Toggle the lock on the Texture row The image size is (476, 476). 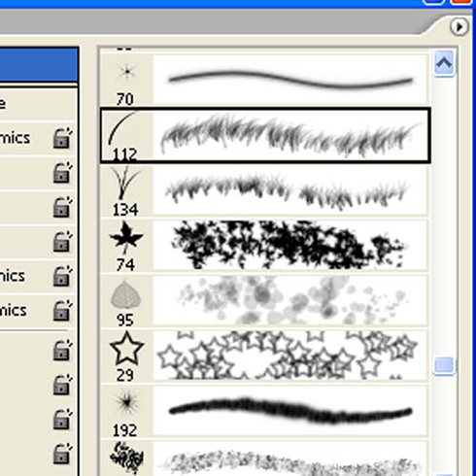pos(62,207)
